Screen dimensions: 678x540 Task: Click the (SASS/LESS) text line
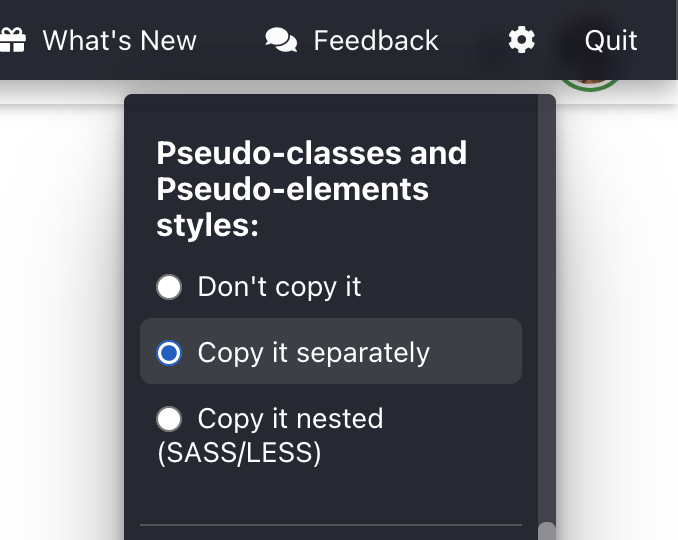(239, 453)
